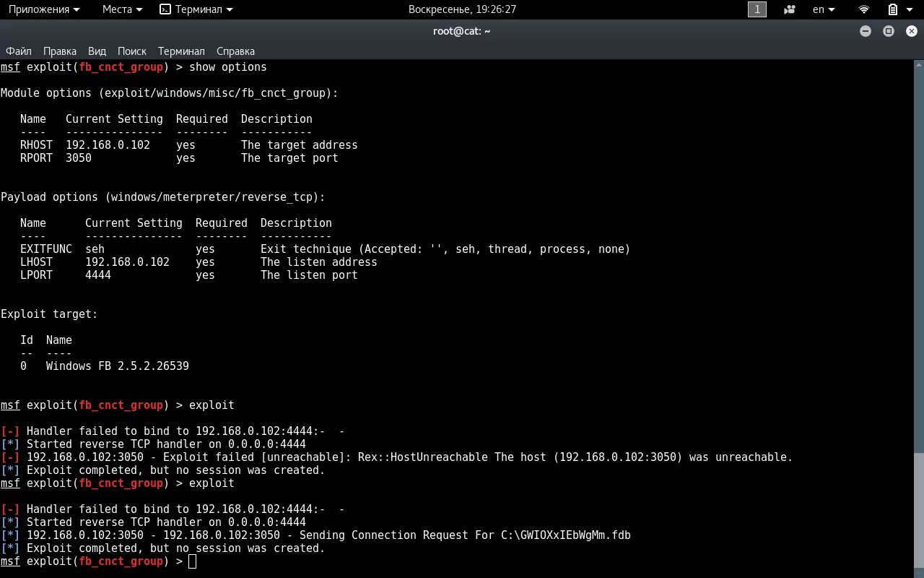Click the root@cat: ~ window title

(462, 31)
